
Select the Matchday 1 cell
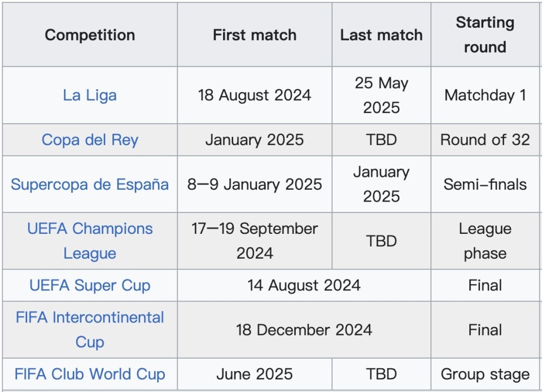tap(485, 95)
